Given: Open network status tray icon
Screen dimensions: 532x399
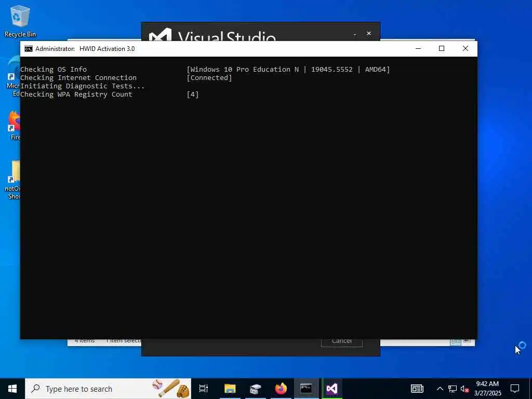Looking at the screenshot, I should point(453,389).
